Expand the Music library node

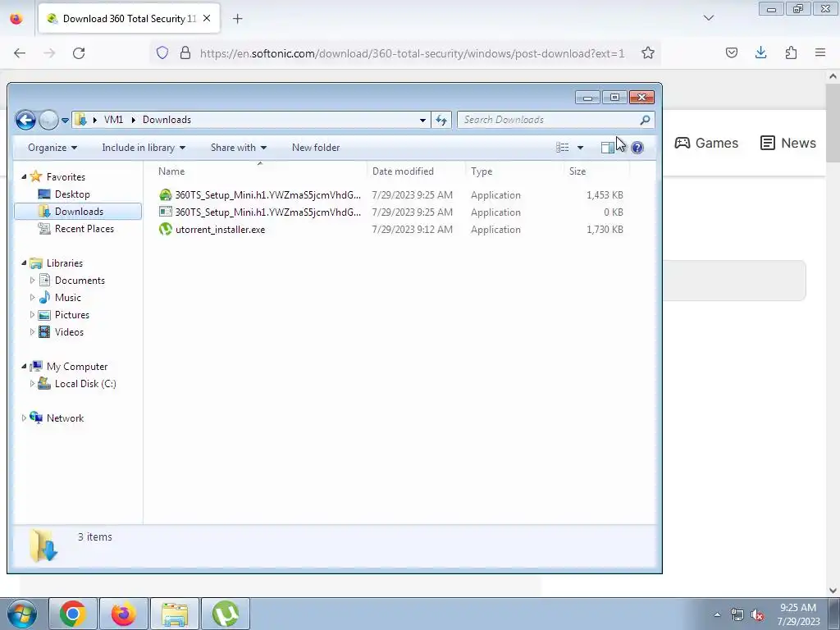tap(32, 297)
